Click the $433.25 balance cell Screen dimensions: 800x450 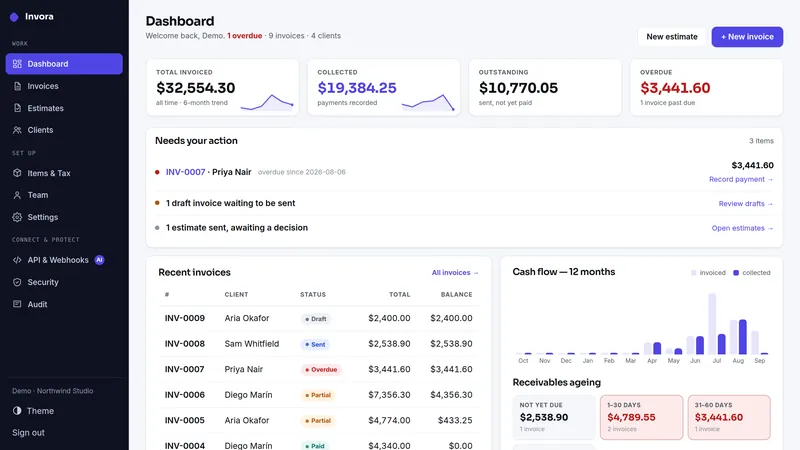pyautogui.click(x=455, y=420)
